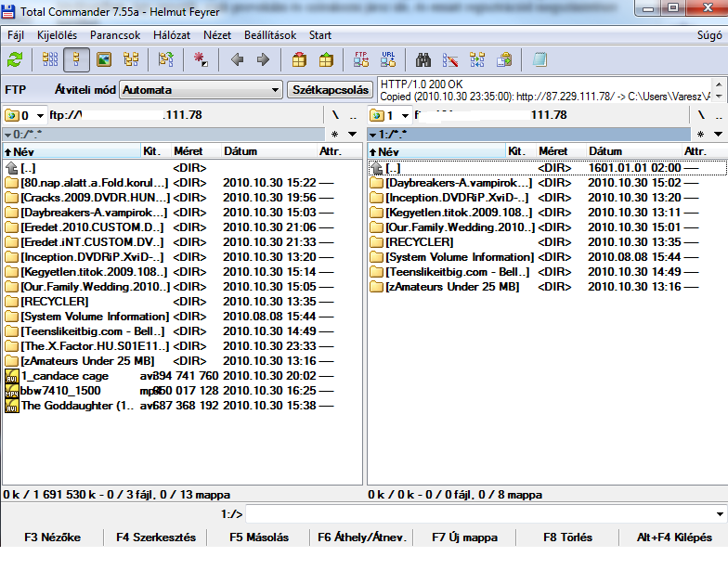The width and height of the screenshot is (728, 570).
Task: Open the notepad toolbar icon
Action: 539,59
